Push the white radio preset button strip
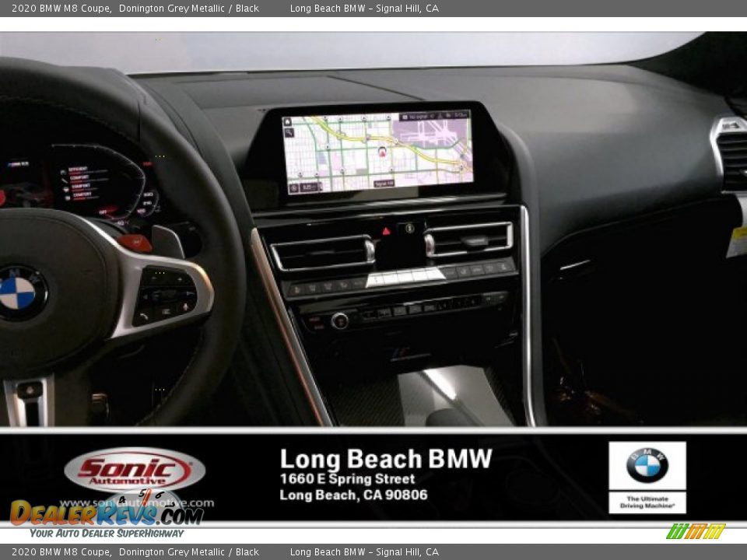 click(x=405, y=278)
